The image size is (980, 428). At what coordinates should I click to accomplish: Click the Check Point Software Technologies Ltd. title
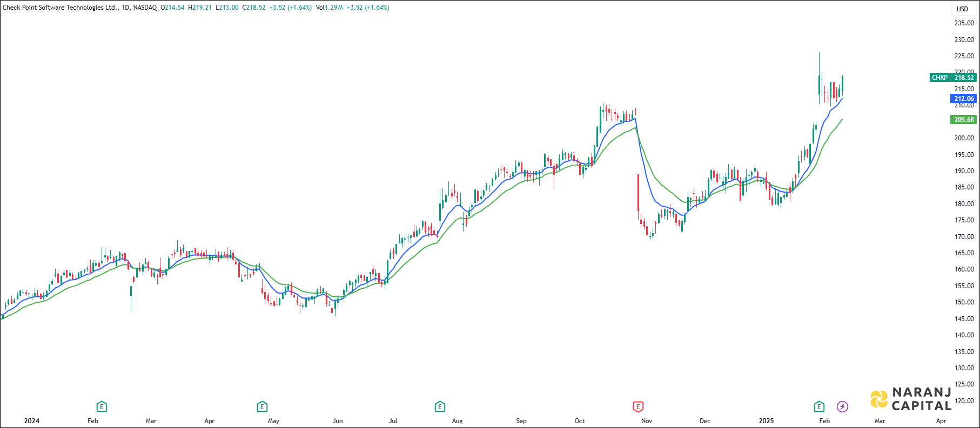click(x=60, y=8)
